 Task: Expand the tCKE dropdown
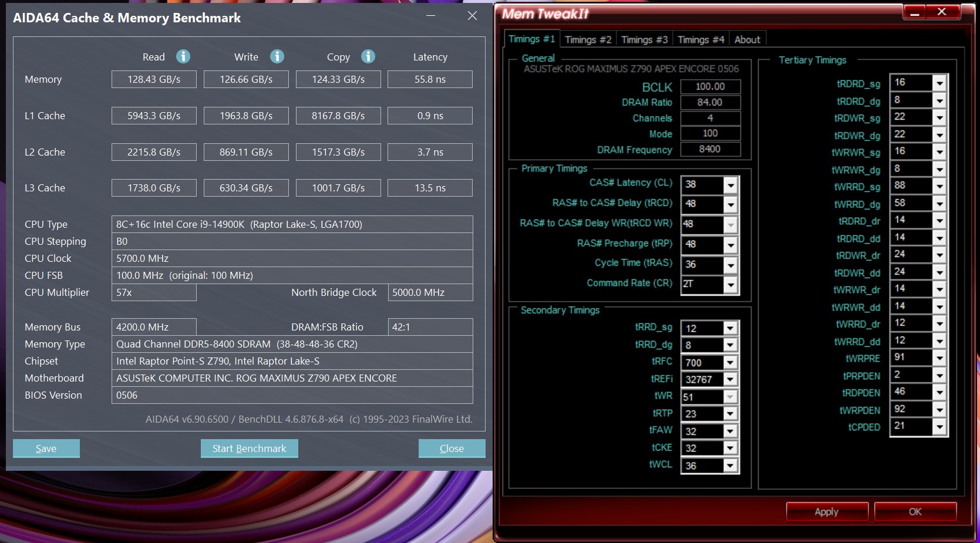coord(730,448)
